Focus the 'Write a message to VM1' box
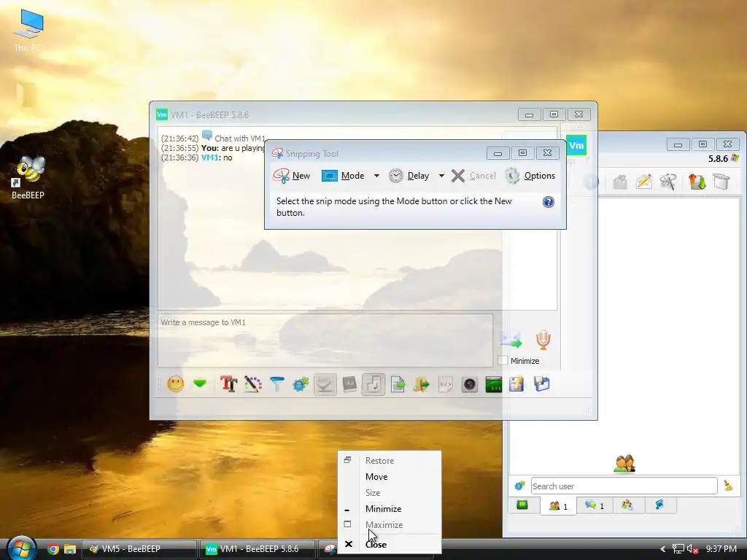This screenshot has height=560, width=747. pos(325,340)
